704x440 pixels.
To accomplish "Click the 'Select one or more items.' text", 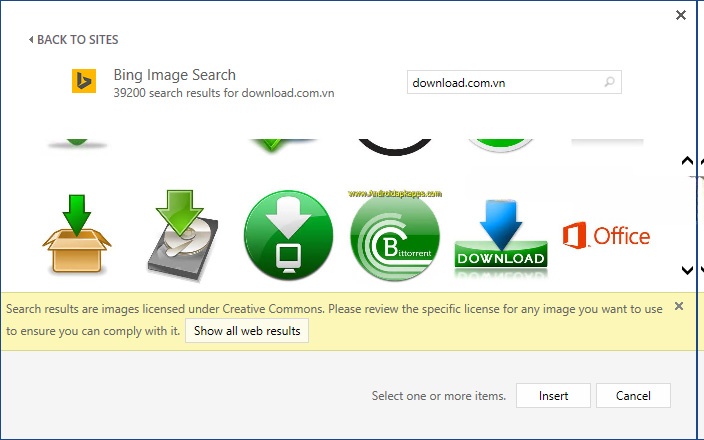I will [439, 396].
